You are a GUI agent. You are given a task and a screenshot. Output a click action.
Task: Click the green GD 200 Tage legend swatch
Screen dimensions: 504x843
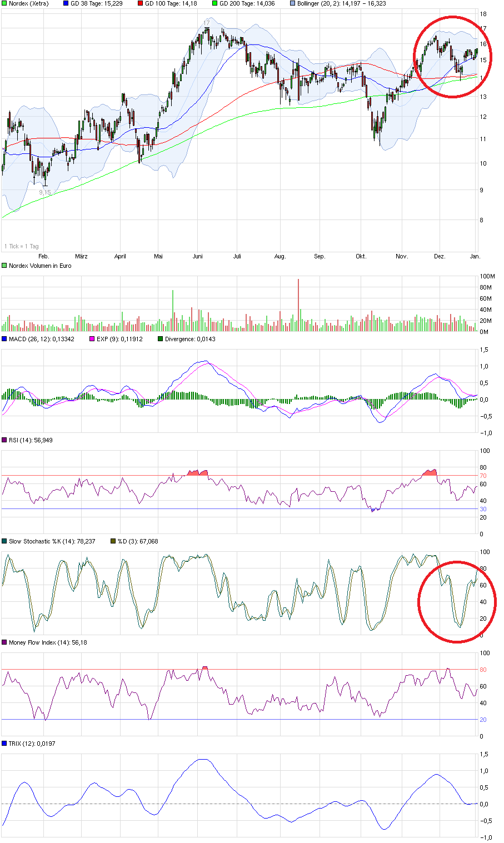point(215,3)
